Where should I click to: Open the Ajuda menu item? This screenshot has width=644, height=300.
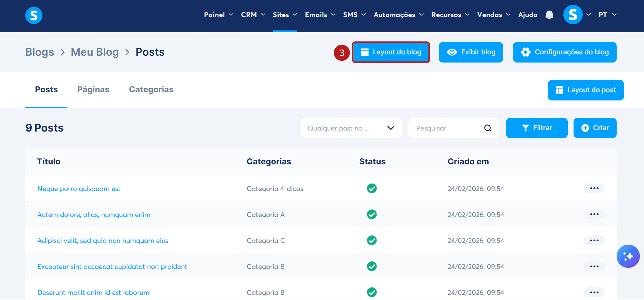(x=528, y=15)
